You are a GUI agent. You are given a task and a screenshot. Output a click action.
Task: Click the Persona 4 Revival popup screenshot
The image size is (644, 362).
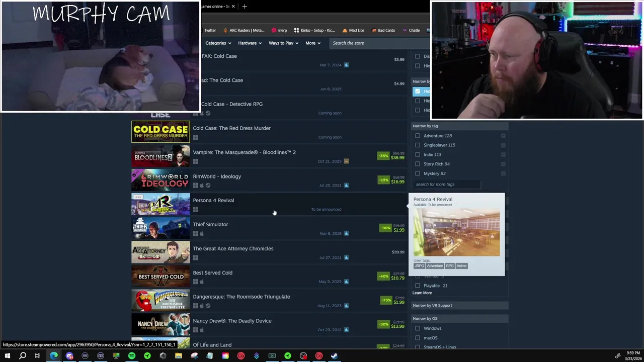(x=456, y=232)
